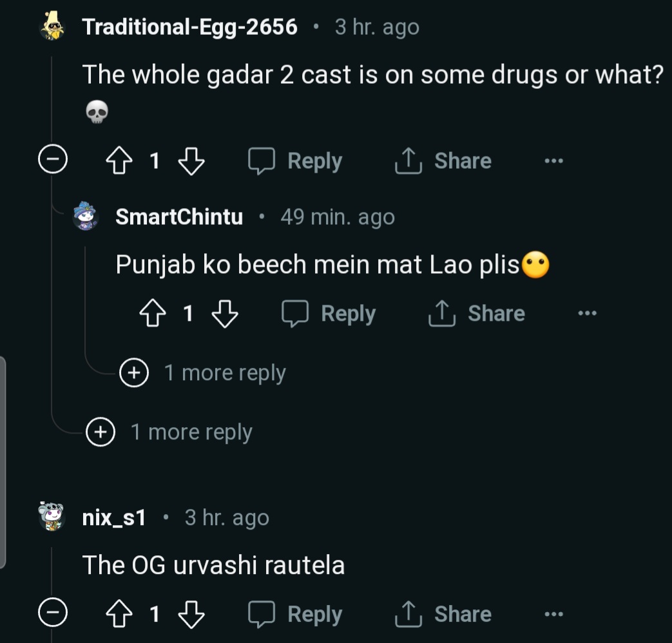Open more options on nix_s1's comment
The width and height of the screenshot is (672, 643).
(x=553, y=614)
